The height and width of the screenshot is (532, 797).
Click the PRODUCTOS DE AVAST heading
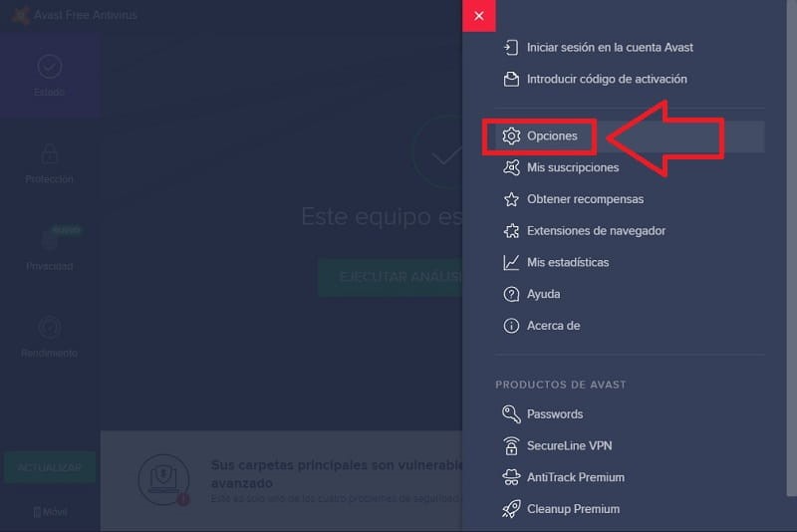point(561,385)
